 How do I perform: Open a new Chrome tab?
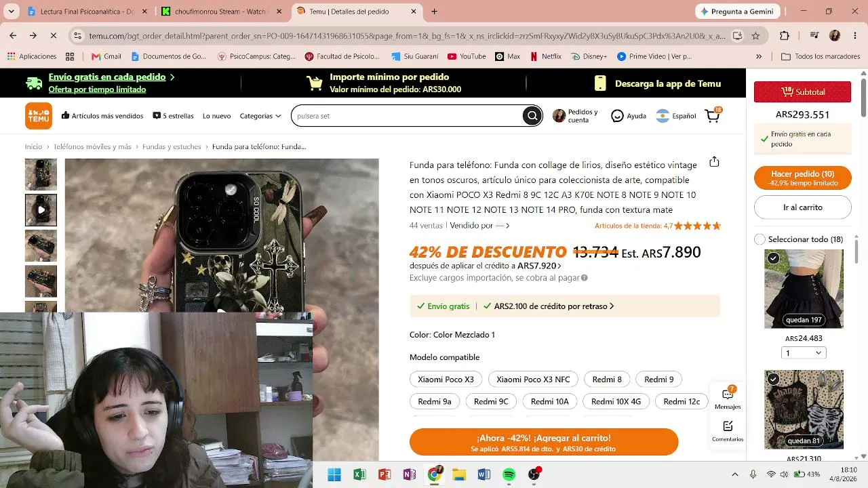coord(435,12)
